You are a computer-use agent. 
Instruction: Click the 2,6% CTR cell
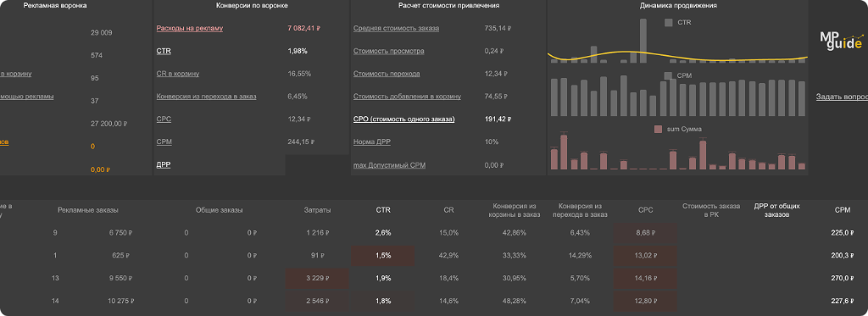click(383, 233)
